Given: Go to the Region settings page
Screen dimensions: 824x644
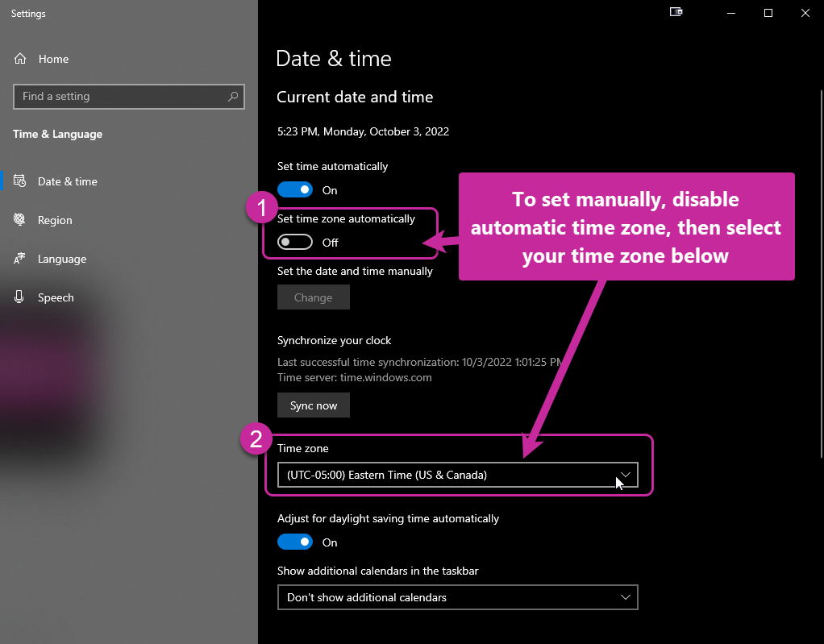Looking at the screenshot, I should pos(55,220).
